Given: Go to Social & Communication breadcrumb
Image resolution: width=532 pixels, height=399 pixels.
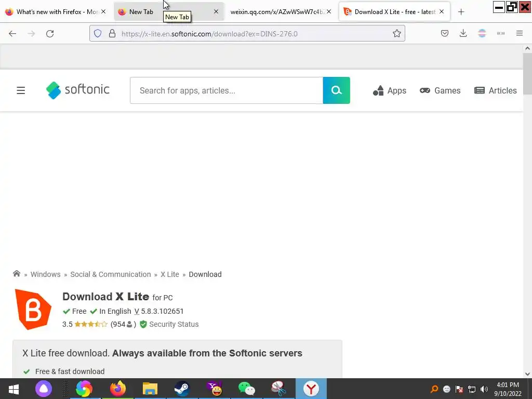Looking at the screenshot, I should pos(111,274).
